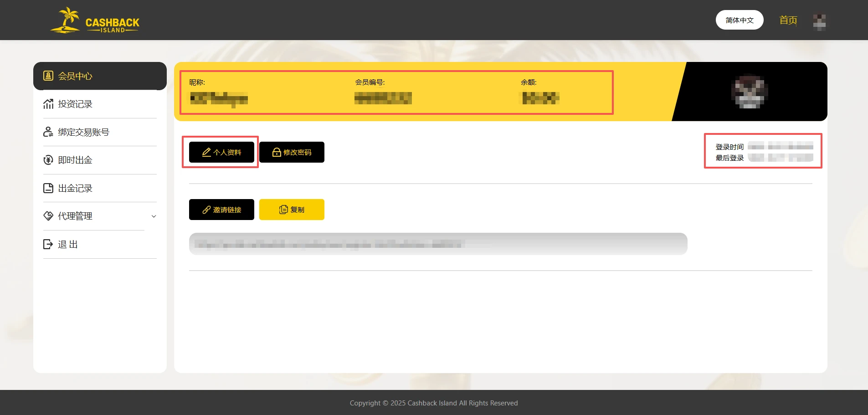Click the 绑定交易账号 person icon
The height and width of the screenshot is (415, 868).
pyautogui.click(x=48, y=132)
